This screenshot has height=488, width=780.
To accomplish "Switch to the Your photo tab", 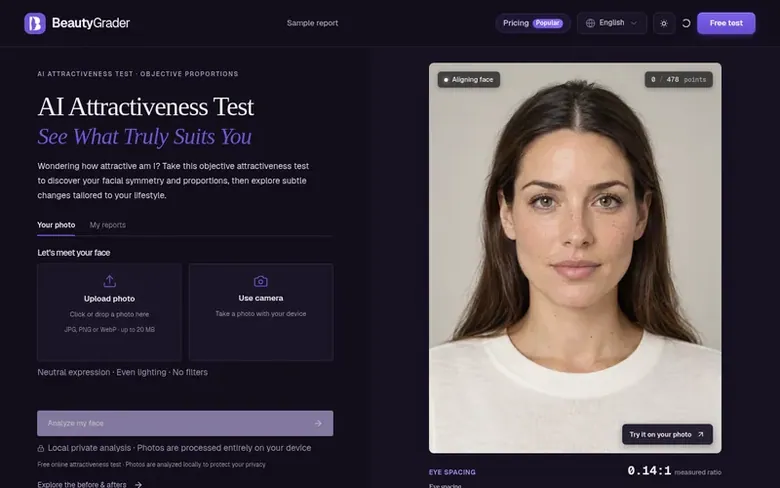I will point(56,225).
